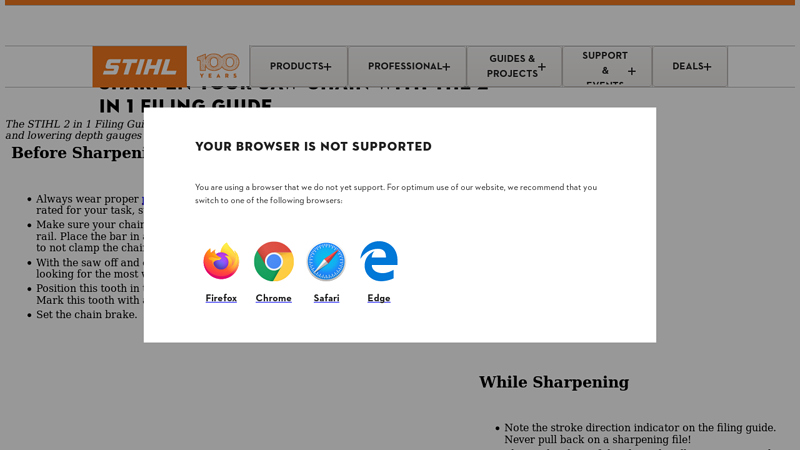Expand the plus sign beside Deals
Screen dimensions: 800x450
pos(707,67)
